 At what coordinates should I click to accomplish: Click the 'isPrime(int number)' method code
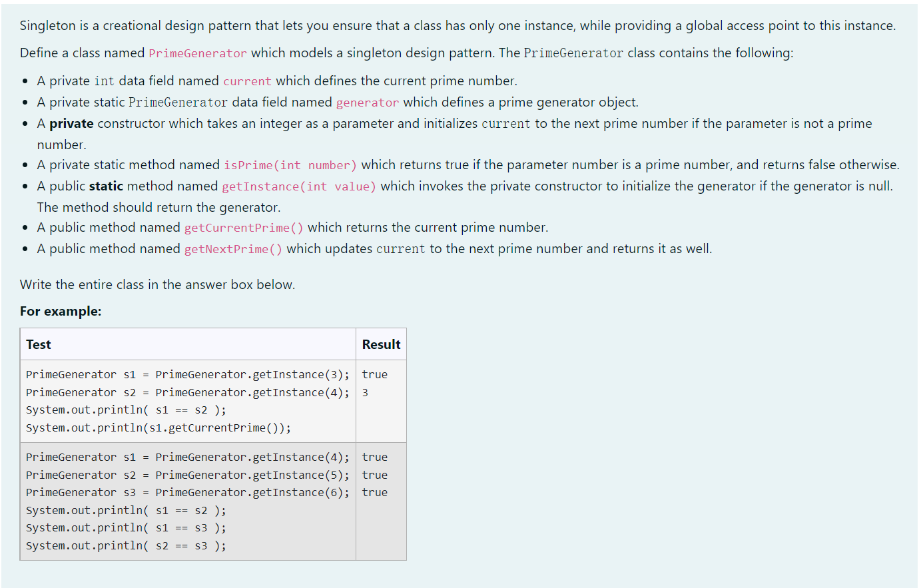[290, 165]
